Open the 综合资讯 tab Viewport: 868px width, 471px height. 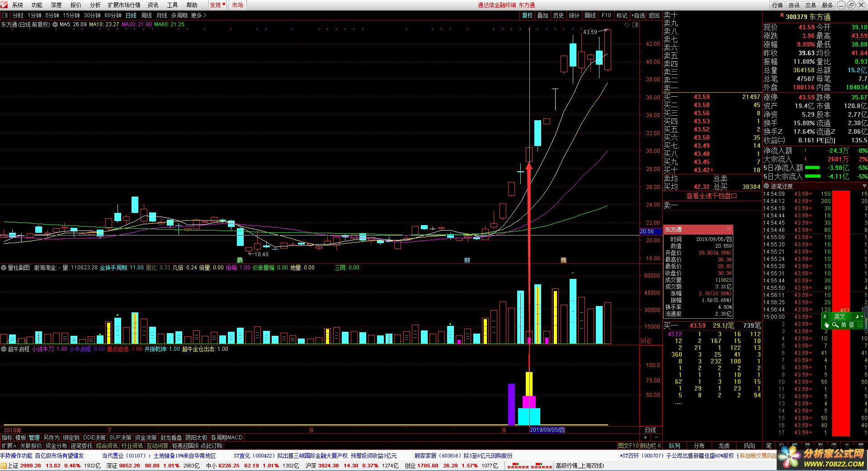107,446
